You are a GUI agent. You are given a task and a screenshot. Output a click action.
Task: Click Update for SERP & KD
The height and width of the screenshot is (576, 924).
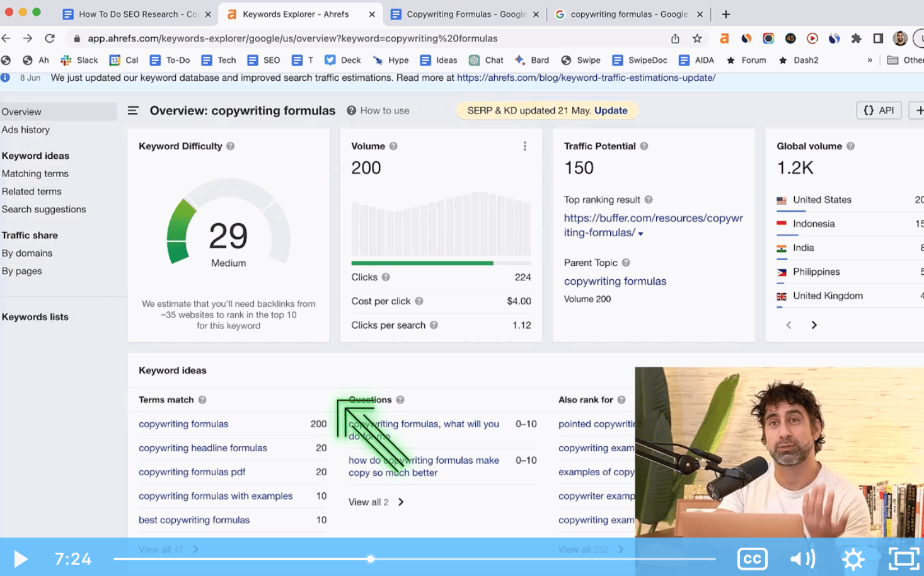click(611, 111)
